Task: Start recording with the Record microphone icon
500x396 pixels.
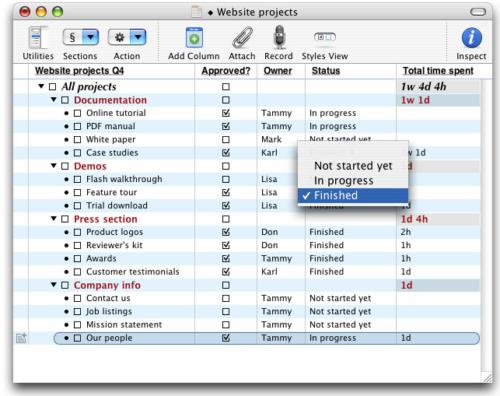Action: click(279, 37)
